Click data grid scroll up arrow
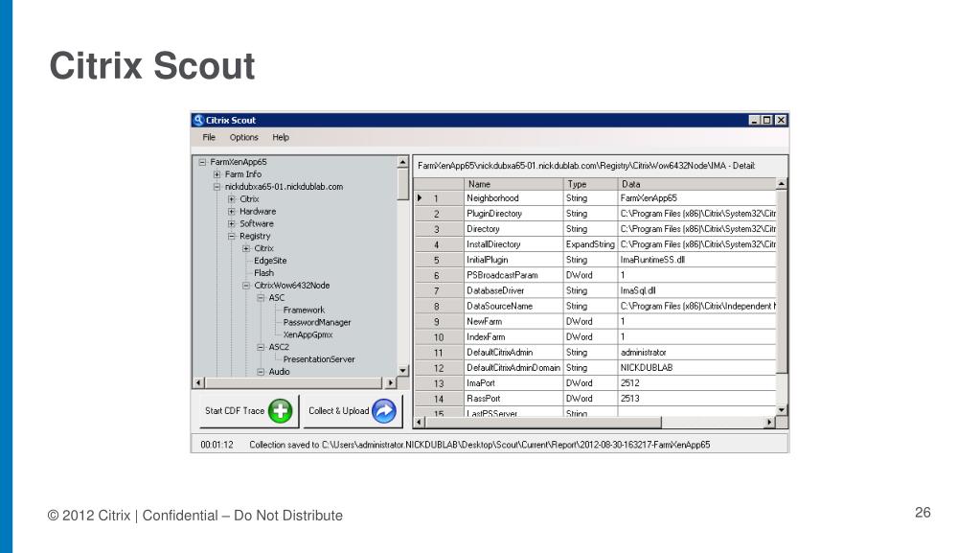The image size is (980, 553). (x=782, y=184)
